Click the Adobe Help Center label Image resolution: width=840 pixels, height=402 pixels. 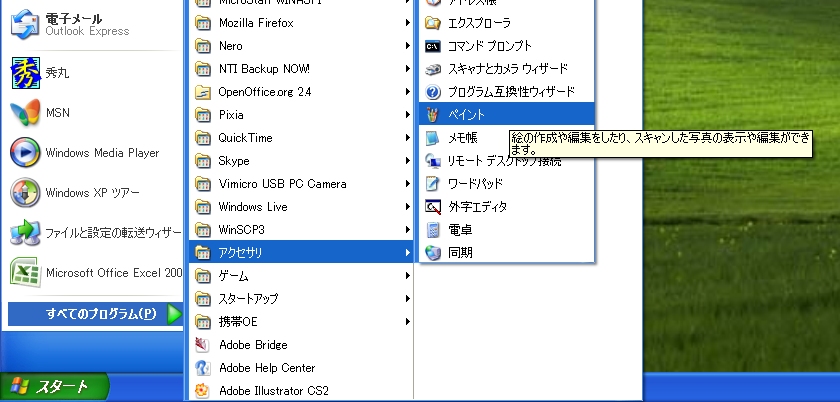267,368
